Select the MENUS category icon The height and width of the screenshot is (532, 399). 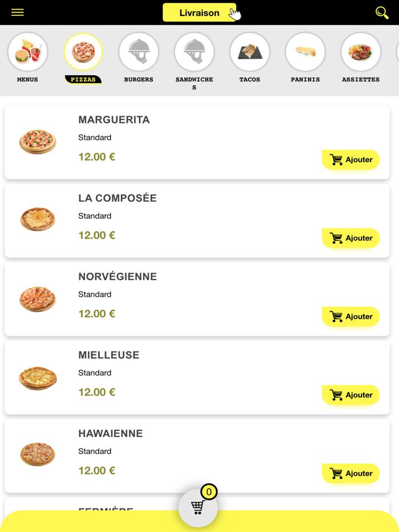(27, 51)
